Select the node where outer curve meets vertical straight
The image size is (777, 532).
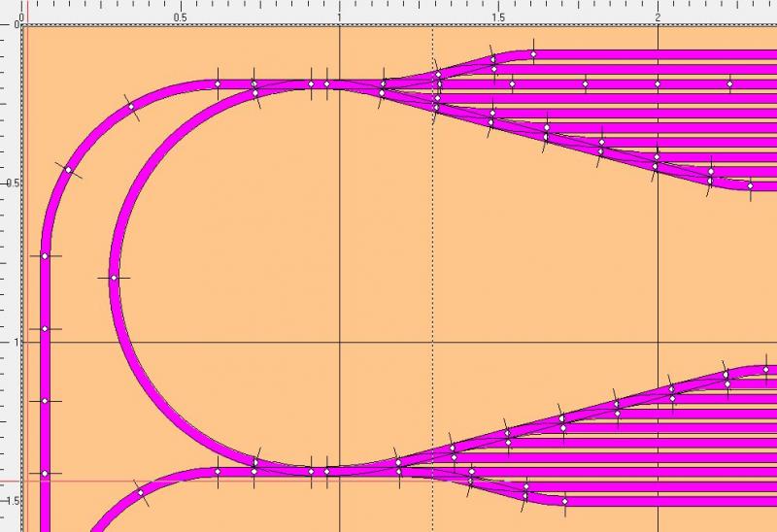45,256
